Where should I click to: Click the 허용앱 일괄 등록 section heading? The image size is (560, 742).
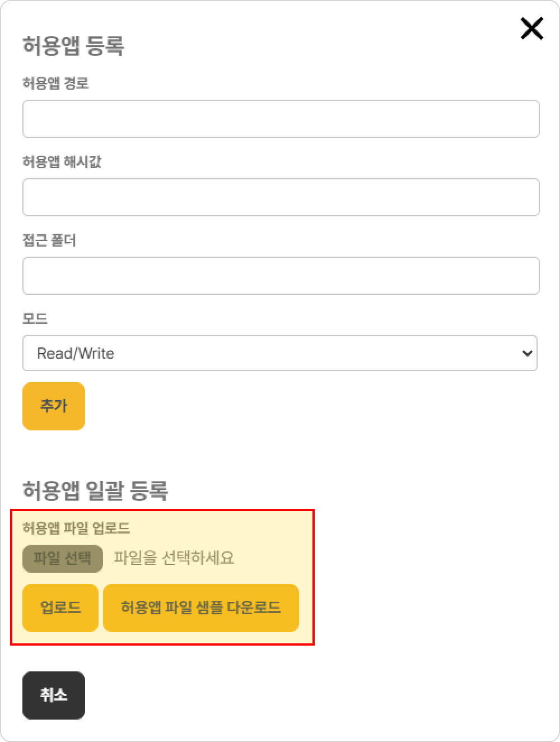pyautogui.click(x=95, y=490)
